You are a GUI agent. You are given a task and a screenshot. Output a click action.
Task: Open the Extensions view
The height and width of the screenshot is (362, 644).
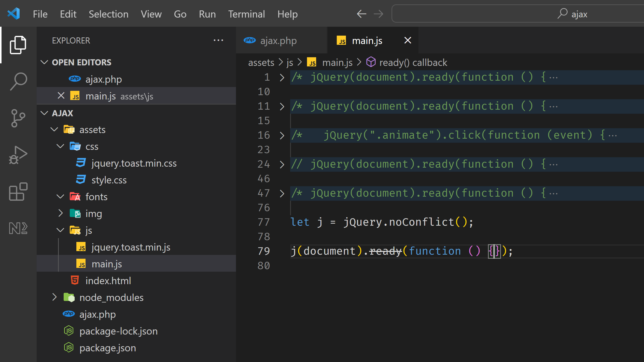(18, 191)
